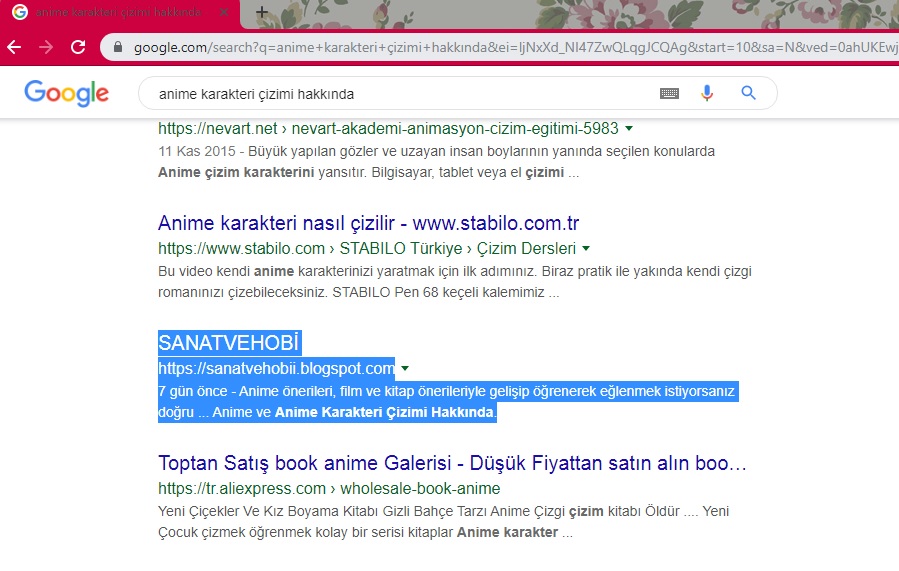Click the 'STABILO Pen 68 keçeli kalemimiz' text

[438, 292]
